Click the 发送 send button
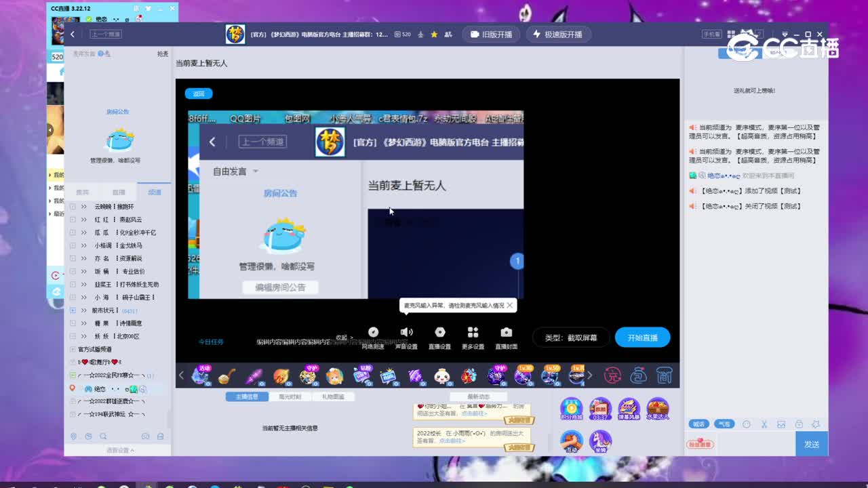868x488 pixels. click(x=812, y=444)
